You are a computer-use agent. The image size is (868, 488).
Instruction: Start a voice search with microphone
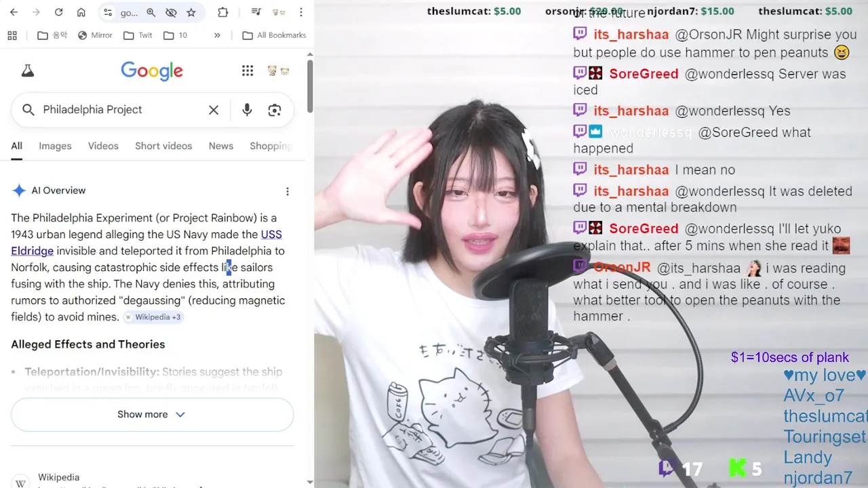pyautogui.click(x=247, y=110)
